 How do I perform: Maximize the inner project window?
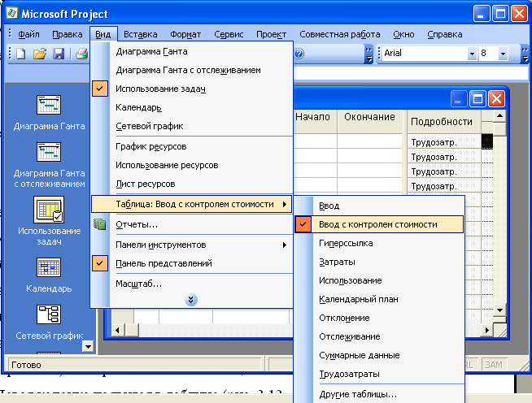(x=477, y=99)
